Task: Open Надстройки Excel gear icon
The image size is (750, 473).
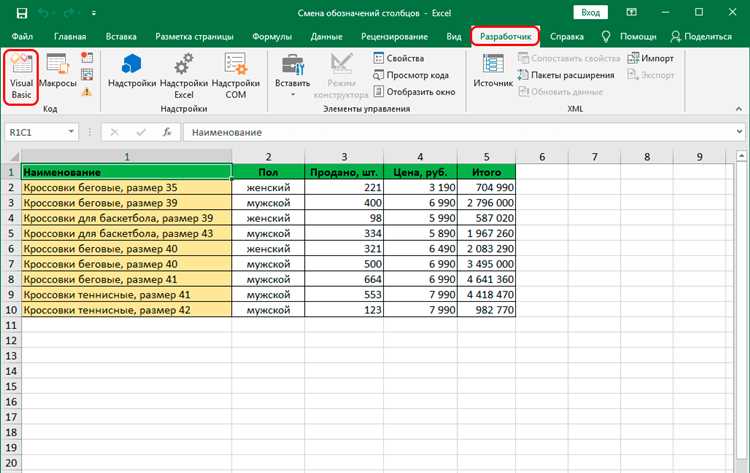Action: tap(184, 77)
